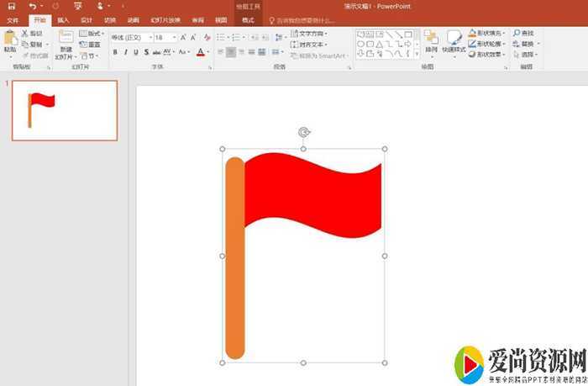588x386 pixels.
Task: Toggle Italic formatting
Action: click(125, 52)
